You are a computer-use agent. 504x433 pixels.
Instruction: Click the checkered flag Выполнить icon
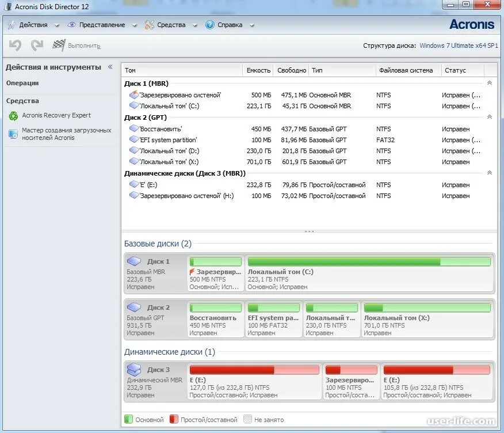tap(59, 45)
